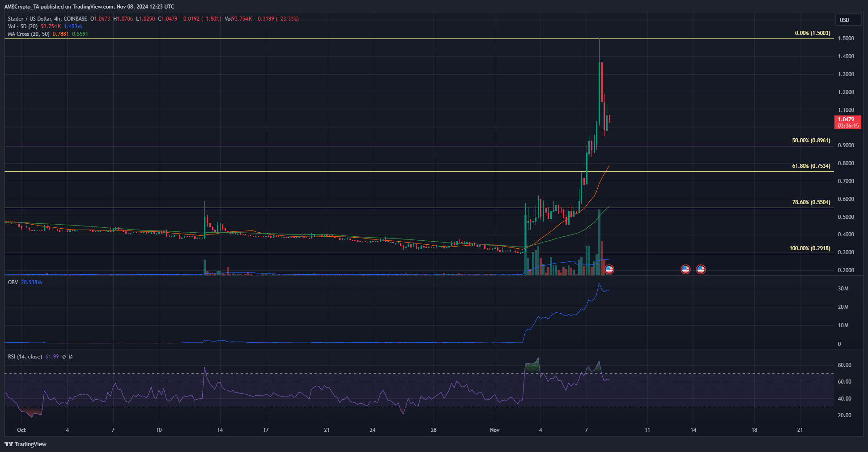Image resolution: width=868 pixels, height=452 pixels.
Task: Open the USD currency selector
Action: pyautogui.click(x=848, y=20)
